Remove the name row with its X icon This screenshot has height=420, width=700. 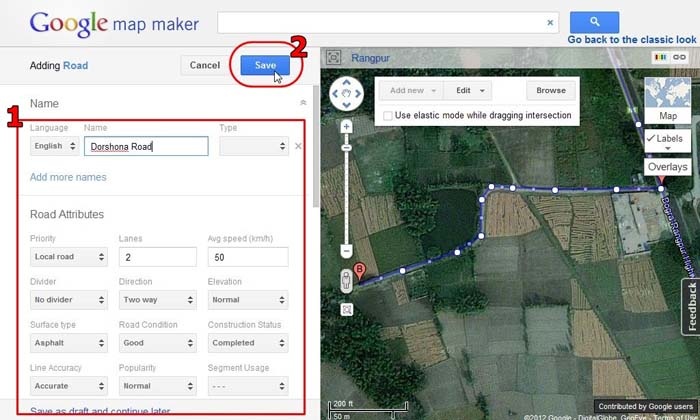298,146
